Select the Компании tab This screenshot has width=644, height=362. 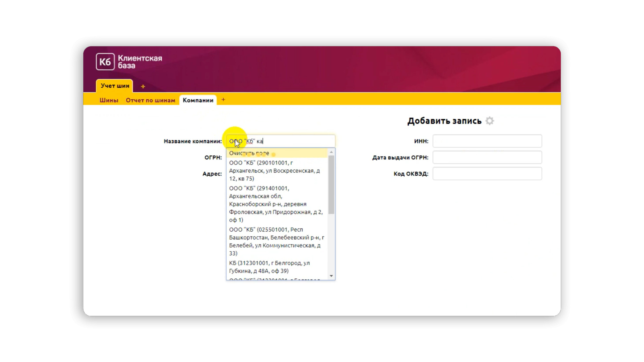[x=198, y=100]
